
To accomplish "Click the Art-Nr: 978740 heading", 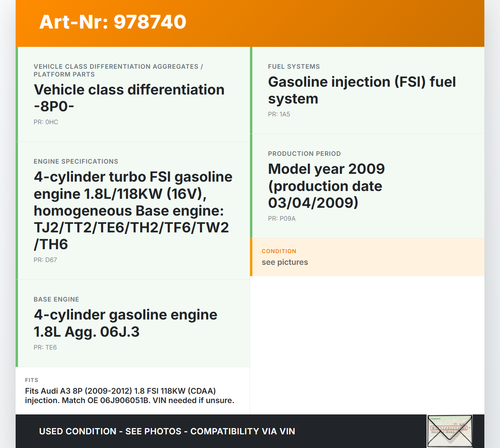I will point(113,22).
